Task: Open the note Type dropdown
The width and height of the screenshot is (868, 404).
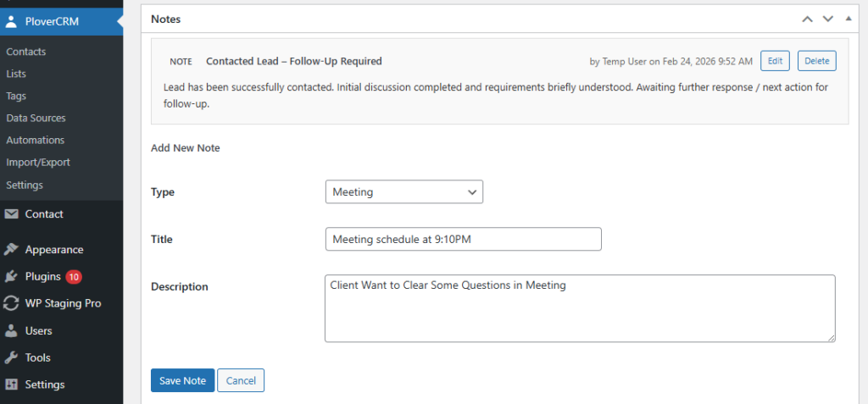Action: tap(403, 192)
